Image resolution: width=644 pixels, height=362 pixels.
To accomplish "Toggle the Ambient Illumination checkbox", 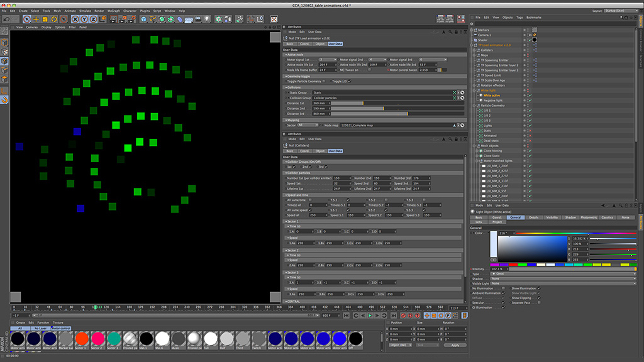I will tap(503, 293).
